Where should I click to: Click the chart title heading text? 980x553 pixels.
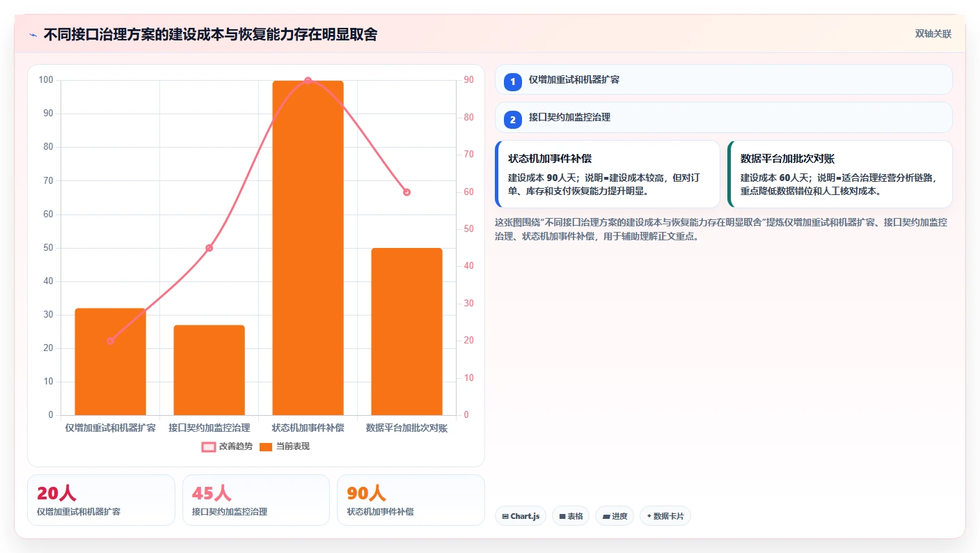[x=210, y=34]
